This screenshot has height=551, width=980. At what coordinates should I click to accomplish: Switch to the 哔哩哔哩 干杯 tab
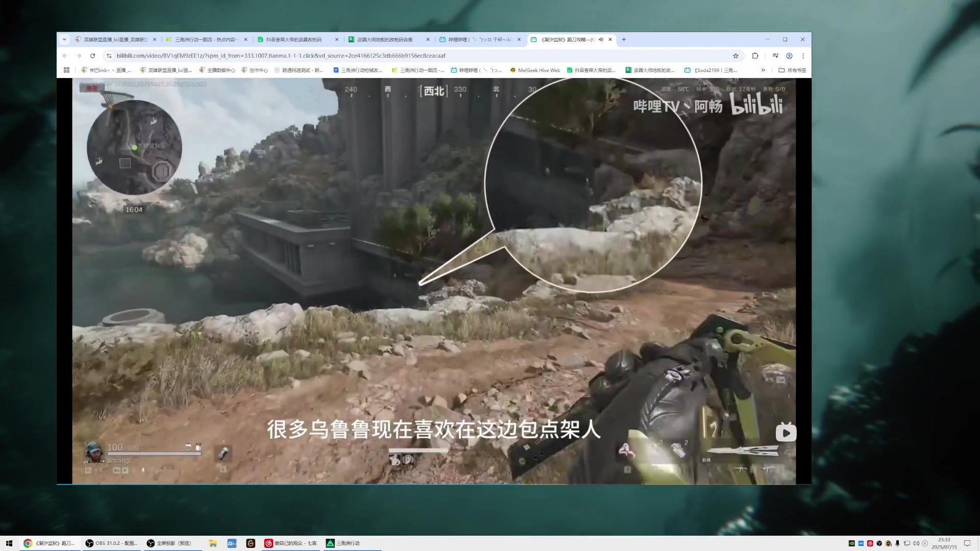pos(480,39)
